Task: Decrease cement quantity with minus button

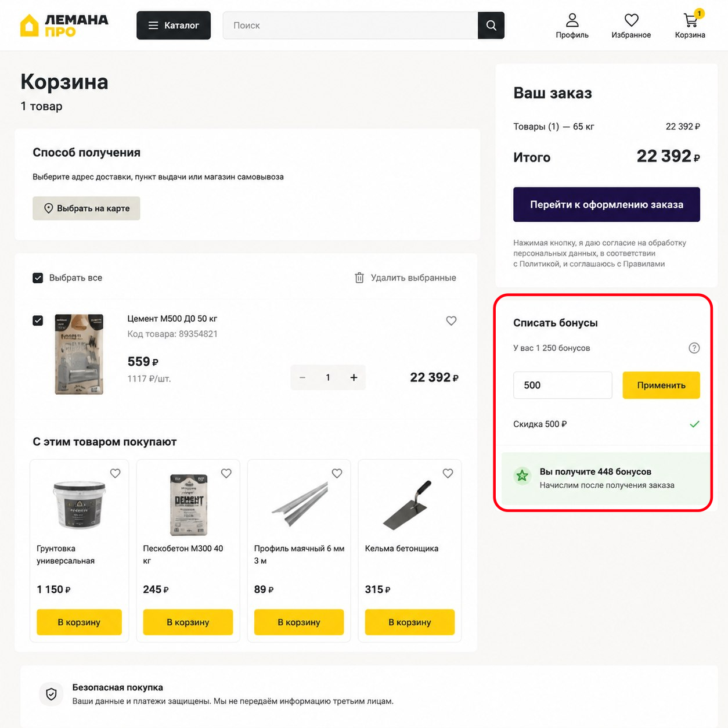Action: click(x=302, y=377)
